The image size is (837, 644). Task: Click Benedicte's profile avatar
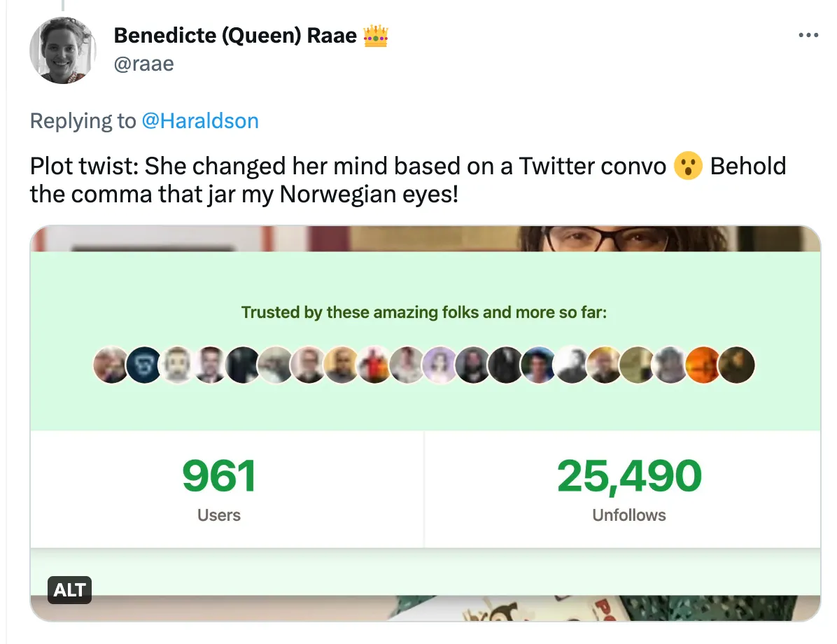(62, 50)
